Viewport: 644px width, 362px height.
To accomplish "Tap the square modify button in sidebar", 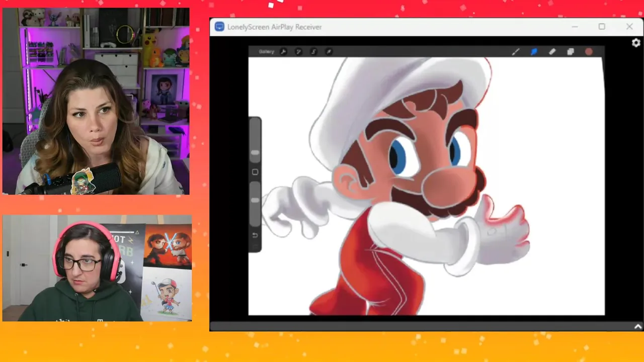I will click(255, 172).
